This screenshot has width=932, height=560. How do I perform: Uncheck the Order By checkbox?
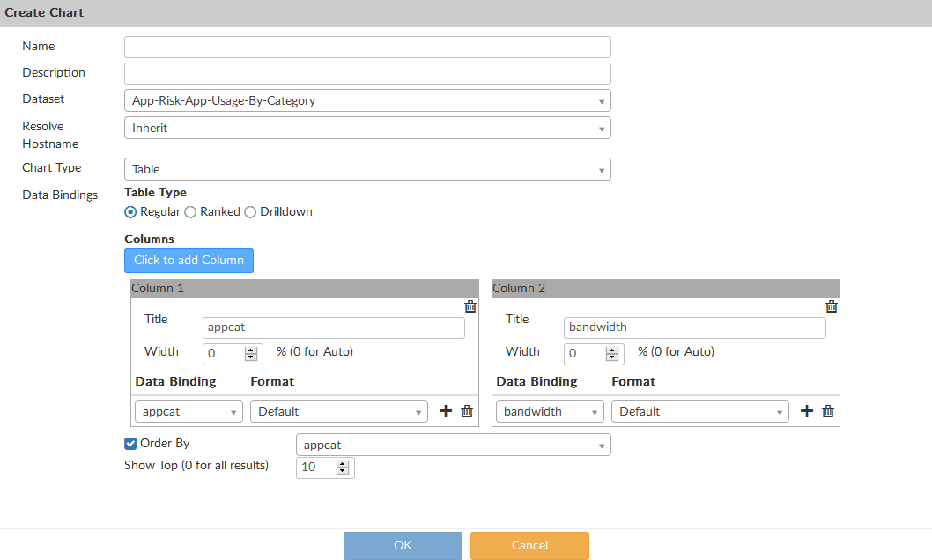(x=129, y=443)
